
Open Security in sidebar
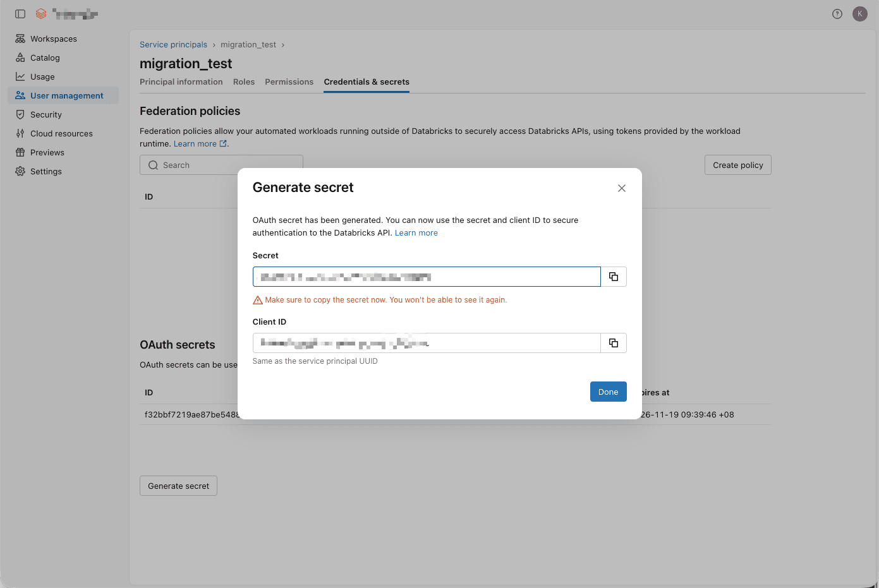[63, 114]
